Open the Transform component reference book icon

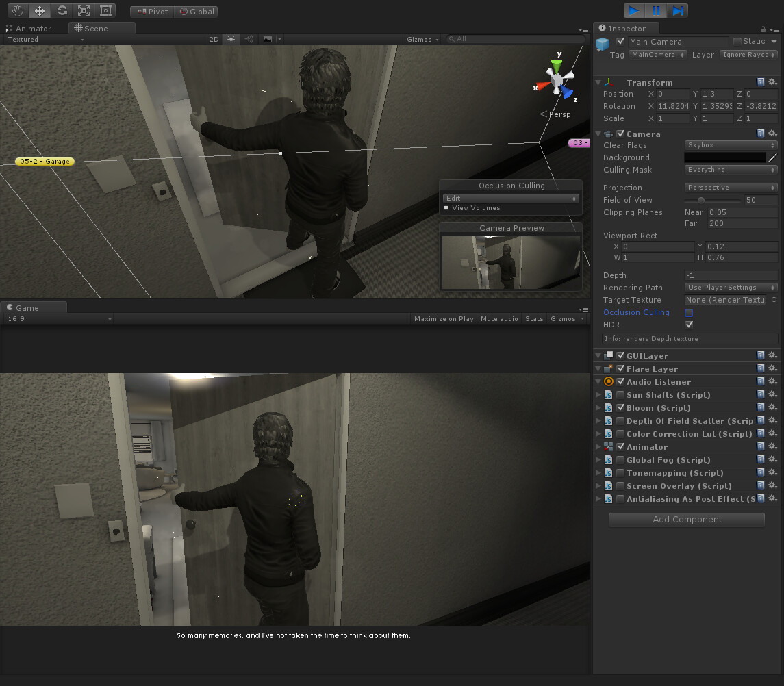click(761, 82)
